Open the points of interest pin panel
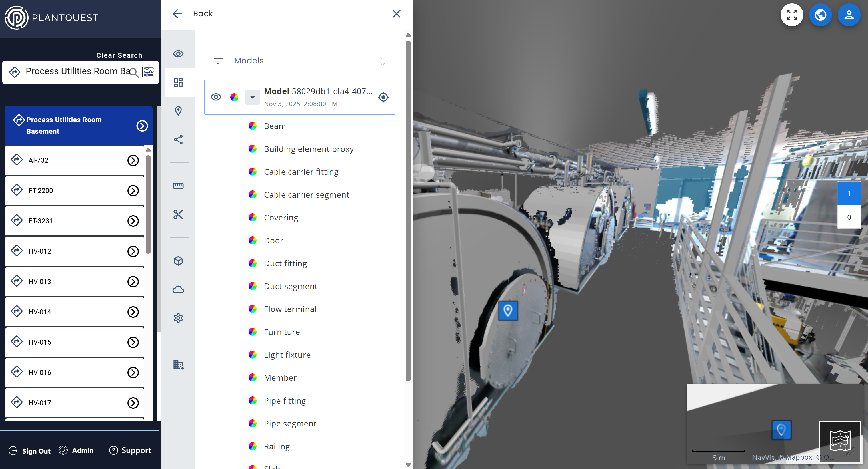The image size is (868, 469). [178, 111]
